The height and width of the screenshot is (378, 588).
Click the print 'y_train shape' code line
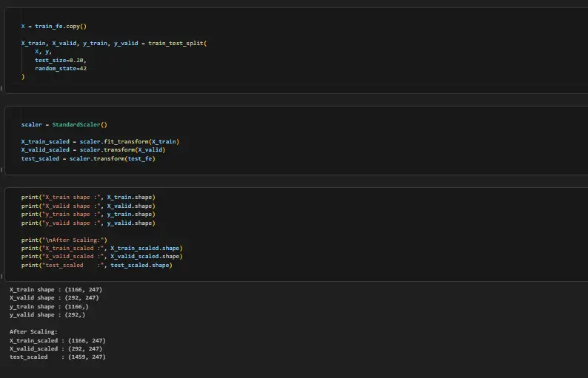click(x=88, y=215)
